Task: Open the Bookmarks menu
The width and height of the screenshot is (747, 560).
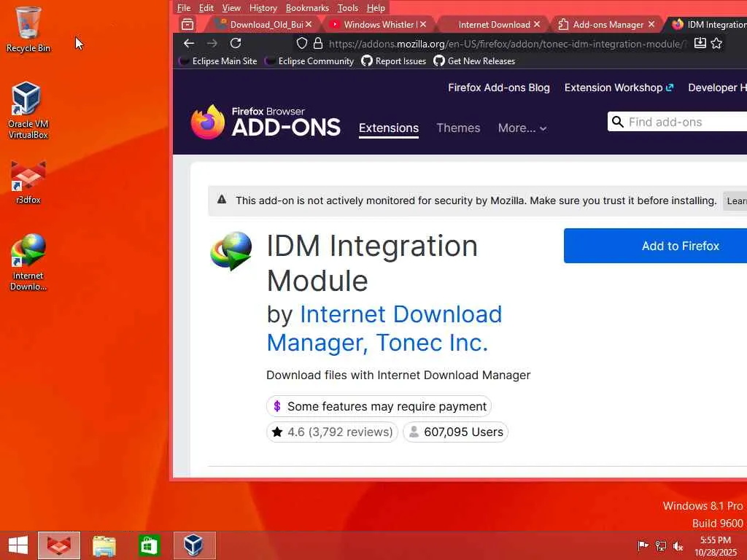Action: pos(307,7)
